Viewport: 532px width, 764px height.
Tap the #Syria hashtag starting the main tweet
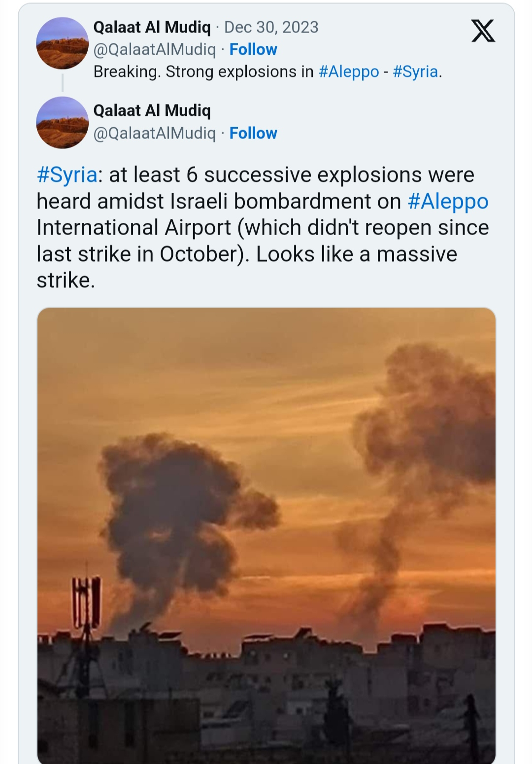tap(67, 175)
